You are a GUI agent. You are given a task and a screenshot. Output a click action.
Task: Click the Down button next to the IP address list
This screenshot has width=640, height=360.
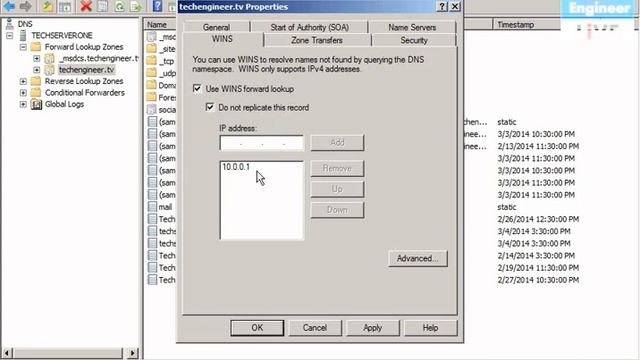337,210
